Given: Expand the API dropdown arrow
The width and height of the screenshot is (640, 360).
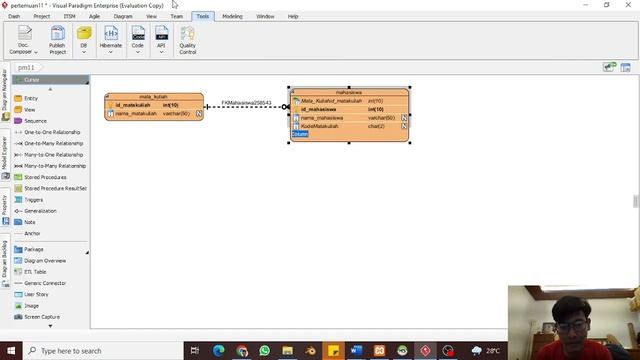Looking at the screenshot, I should [161, 52].
